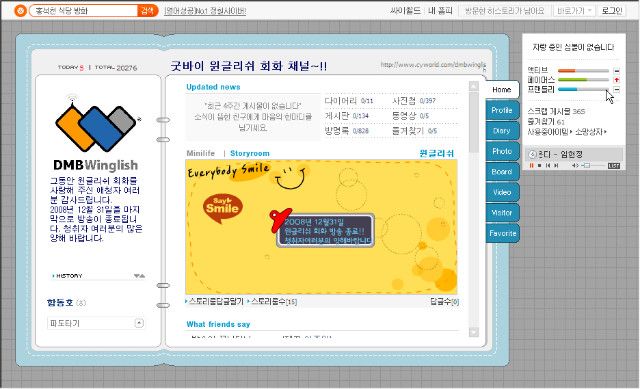Image resolution: width=640 pixels, height=389 pixels.
Task: Mute the player speaker icon
Action: pyautogui.click(x=575, y=165)
